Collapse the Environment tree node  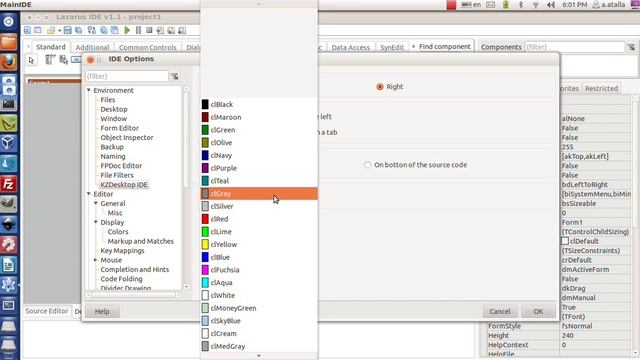89,90
